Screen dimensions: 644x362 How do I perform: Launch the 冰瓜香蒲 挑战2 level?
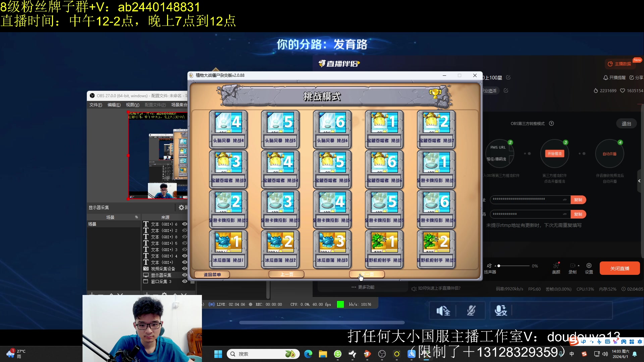[x=280, y=249]
